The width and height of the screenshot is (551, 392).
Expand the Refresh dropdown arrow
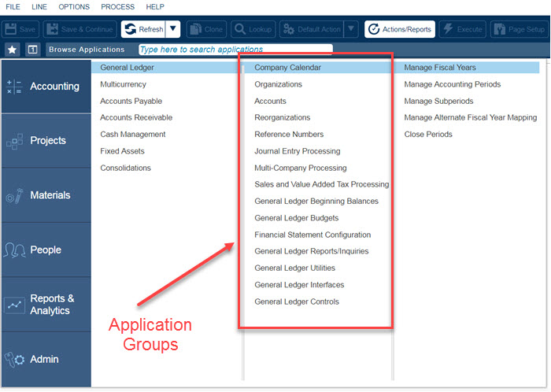pos(173,29)
